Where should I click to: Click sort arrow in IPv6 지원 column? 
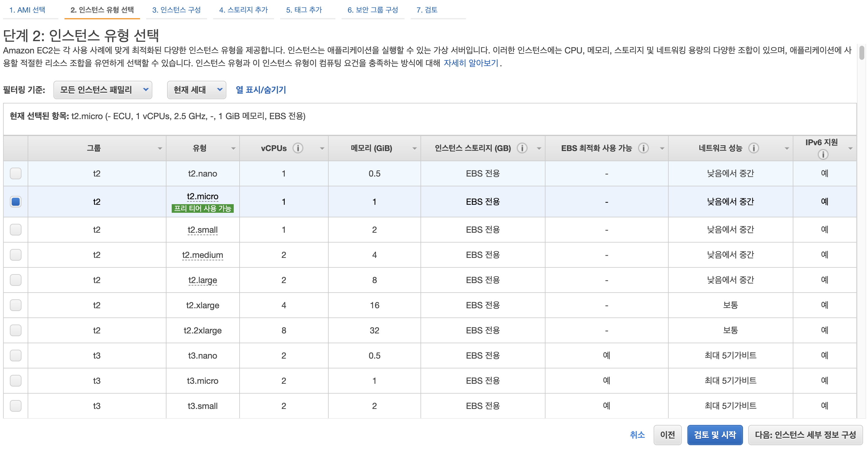[x=850, y=149]
